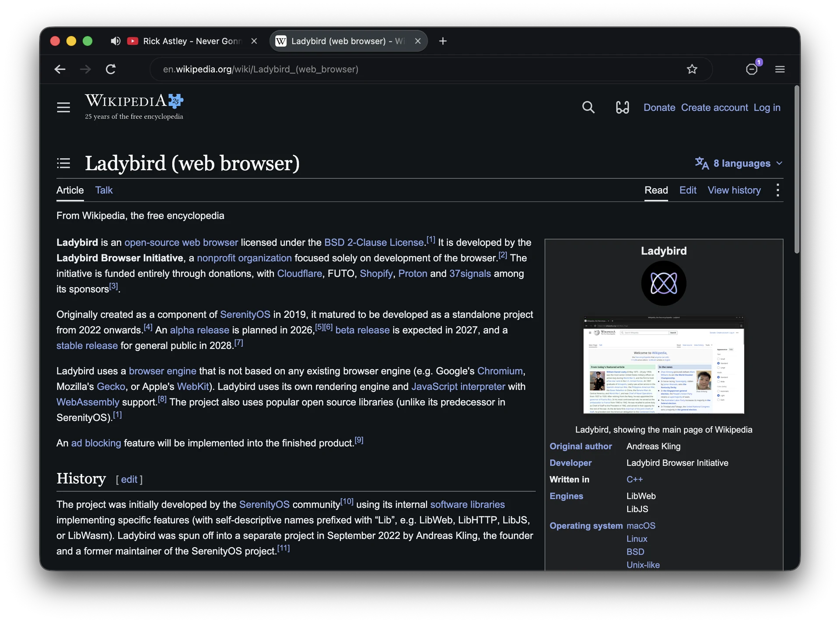Image resolution: width=840 pixels, height=623 pixels.
Task: Open Wikipedia main menu sidebar
Action: point(63,107)
